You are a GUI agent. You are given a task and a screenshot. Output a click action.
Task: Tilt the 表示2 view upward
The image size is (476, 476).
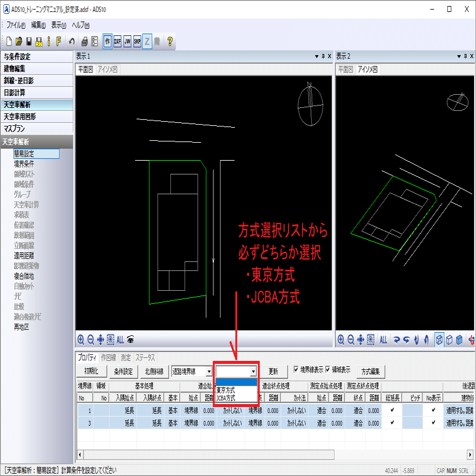426,340
